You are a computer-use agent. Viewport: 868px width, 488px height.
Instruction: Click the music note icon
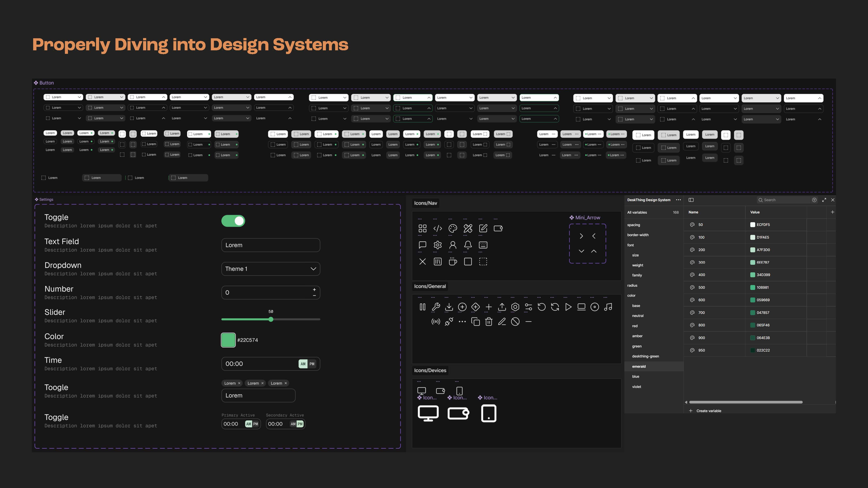point(608,307)
